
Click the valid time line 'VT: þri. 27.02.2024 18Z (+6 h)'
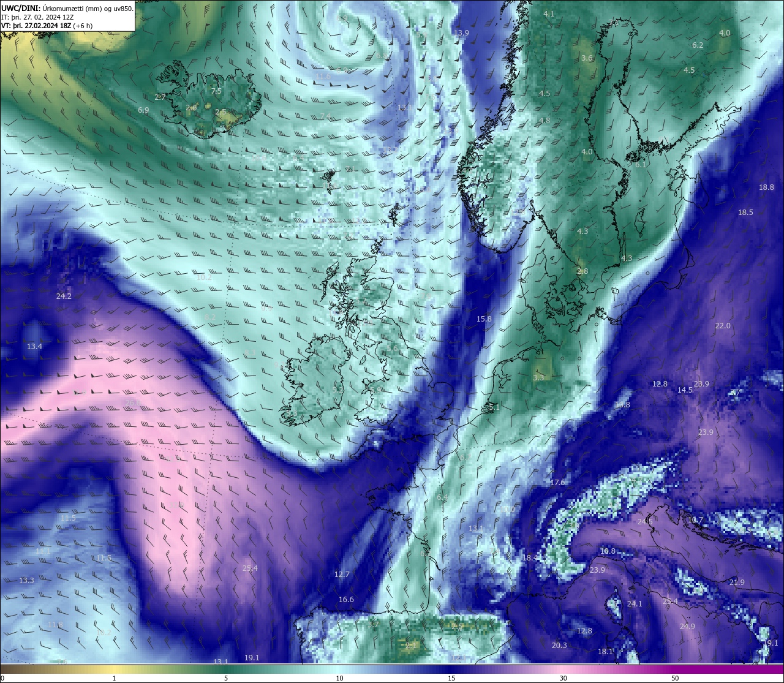[47, 26]
